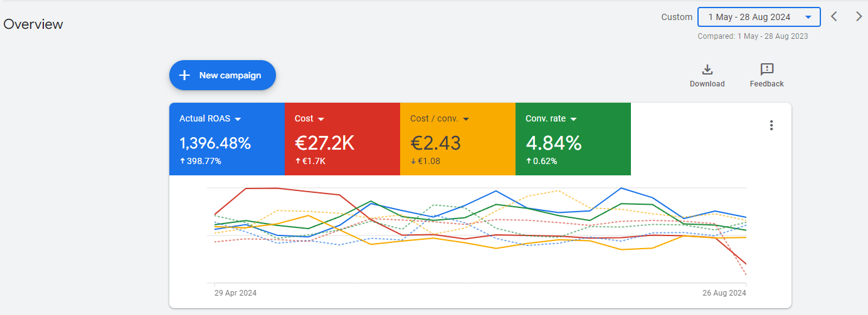Click the 1 May - 28 Aug 2024 date text
Image resolution: width=868 pixels, height=315 pixels.
749,18
